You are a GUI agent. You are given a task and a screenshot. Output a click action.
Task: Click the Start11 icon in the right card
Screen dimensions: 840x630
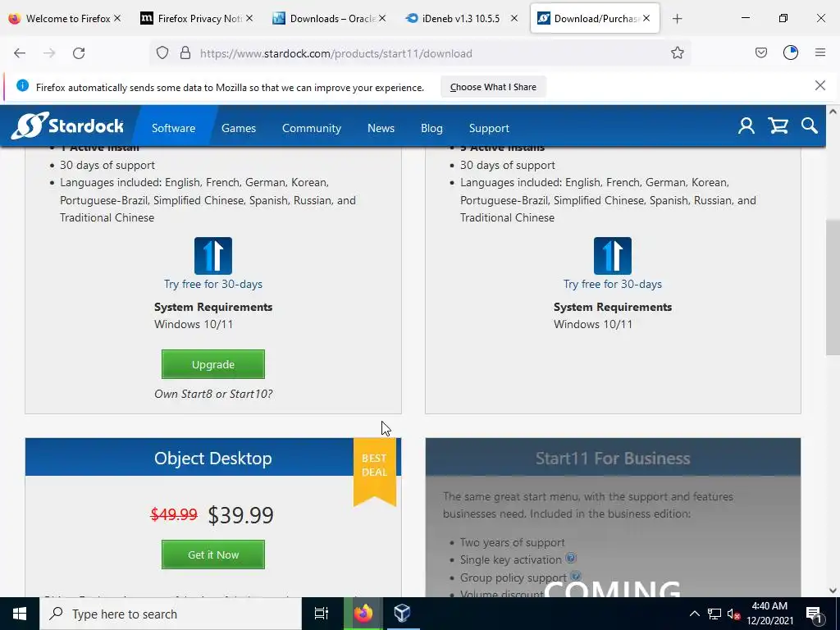(612, 256)
